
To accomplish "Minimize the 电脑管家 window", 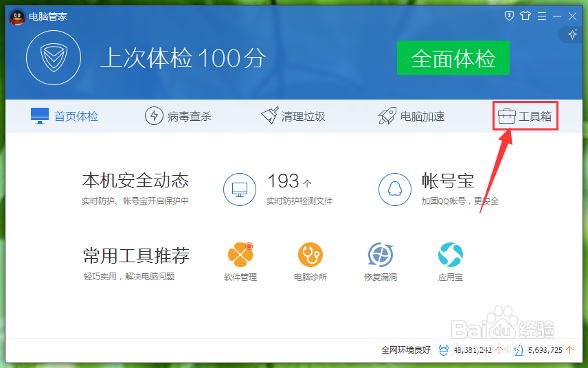I will pyautogui.click(x=557, y=16).
